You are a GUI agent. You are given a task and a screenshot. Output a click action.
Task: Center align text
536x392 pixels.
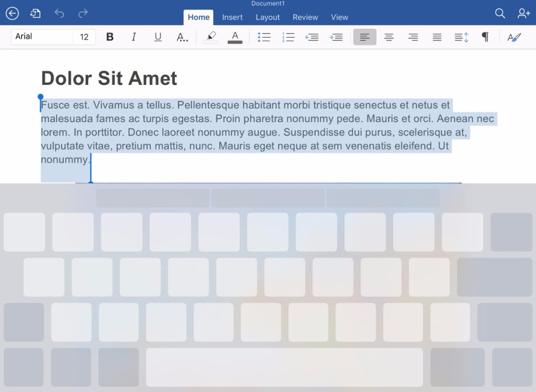389,37
